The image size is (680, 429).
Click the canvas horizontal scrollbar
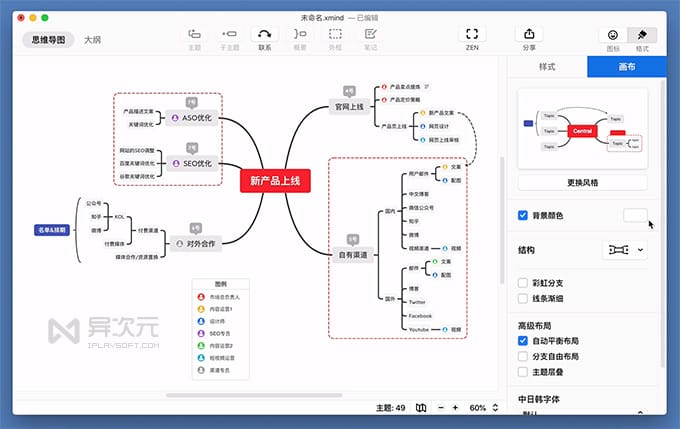pyautogui.click(x=254, y=395)
